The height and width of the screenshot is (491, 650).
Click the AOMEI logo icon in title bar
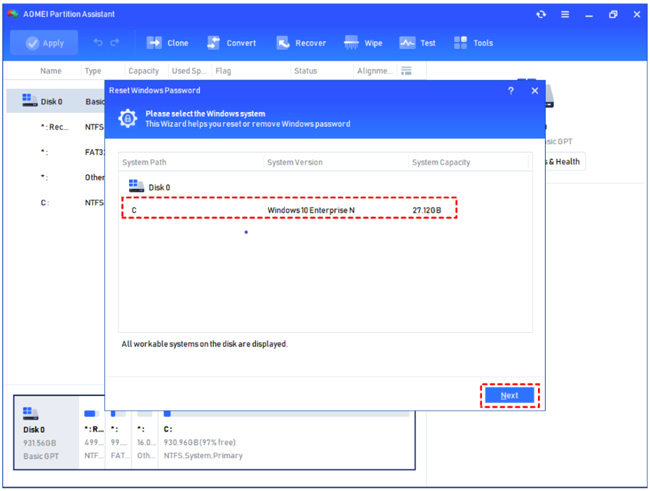pos(13,14)
